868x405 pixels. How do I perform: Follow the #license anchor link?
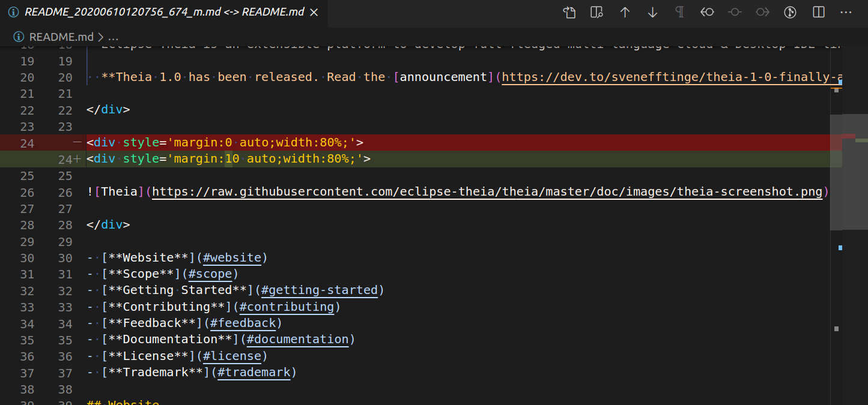click(x=232, y=356)
